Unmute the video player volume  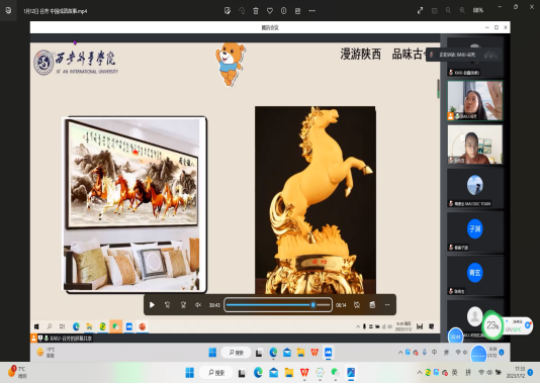(198, 305)
